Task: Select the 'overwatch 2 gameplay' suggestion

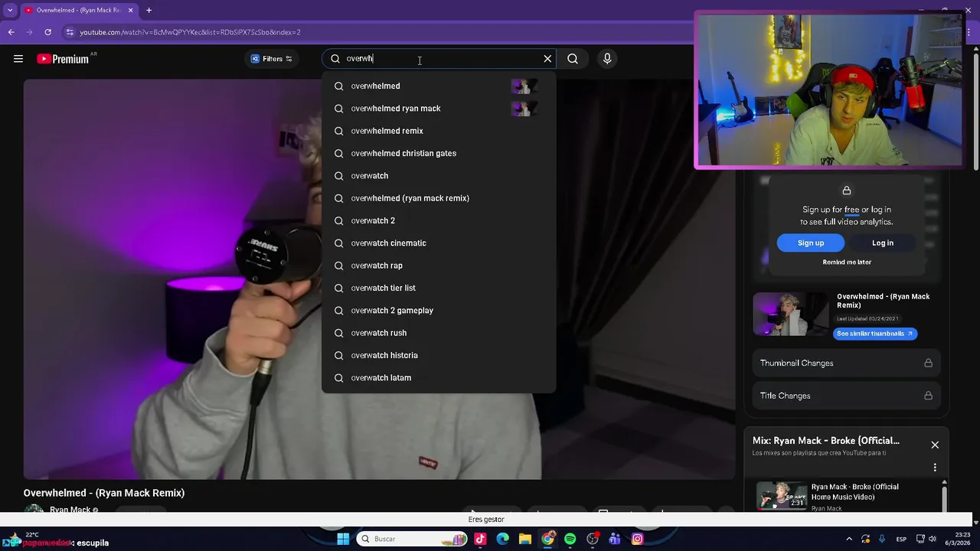Action: 439,311
